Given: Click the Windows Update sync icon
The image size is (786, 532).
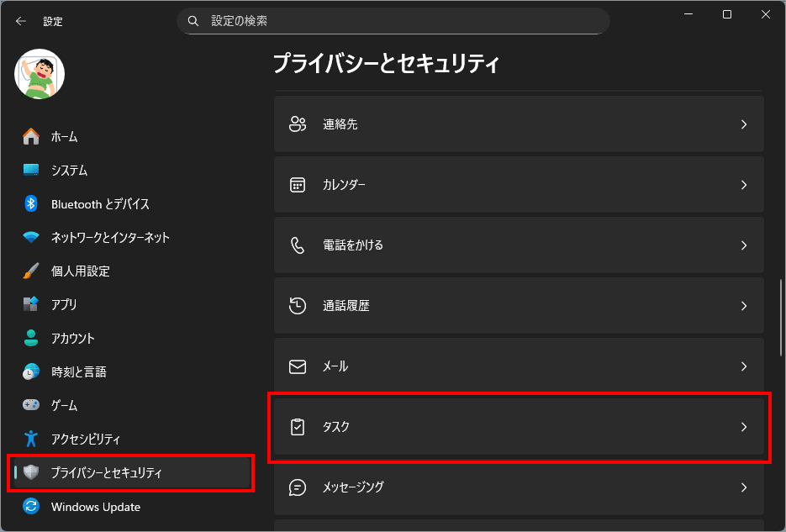Looking at the screenshot, I should click(31, 507).
